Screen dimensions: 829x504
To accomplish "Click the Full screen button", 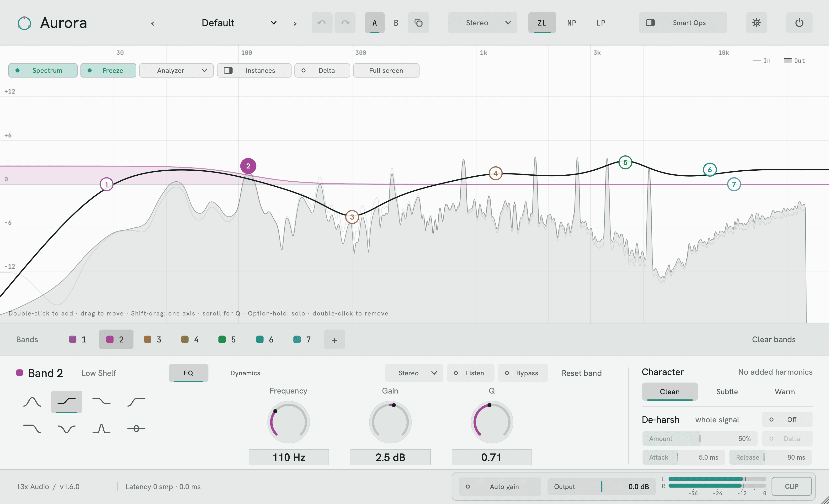I will [x=386, y=71].
